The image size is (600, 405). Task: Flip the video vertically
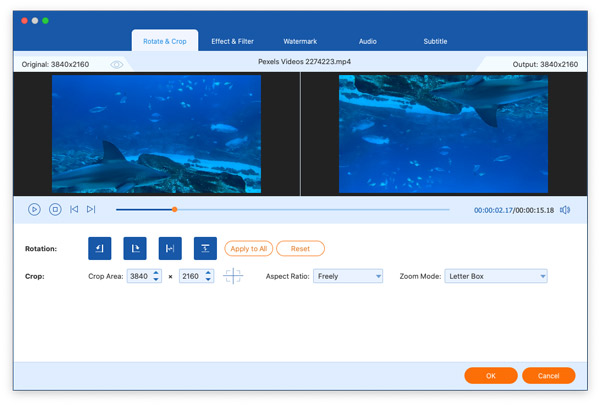[x=204, y=248]
